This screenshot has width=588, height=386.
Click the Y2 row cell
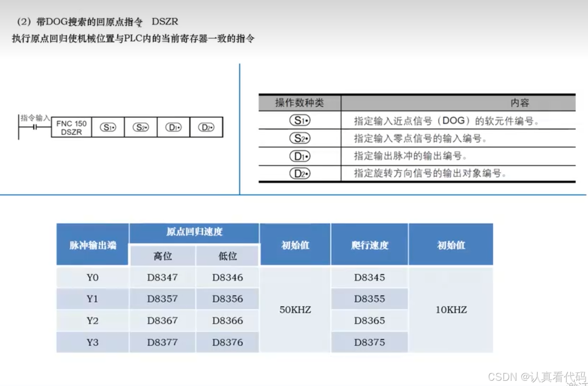(93, 321)
